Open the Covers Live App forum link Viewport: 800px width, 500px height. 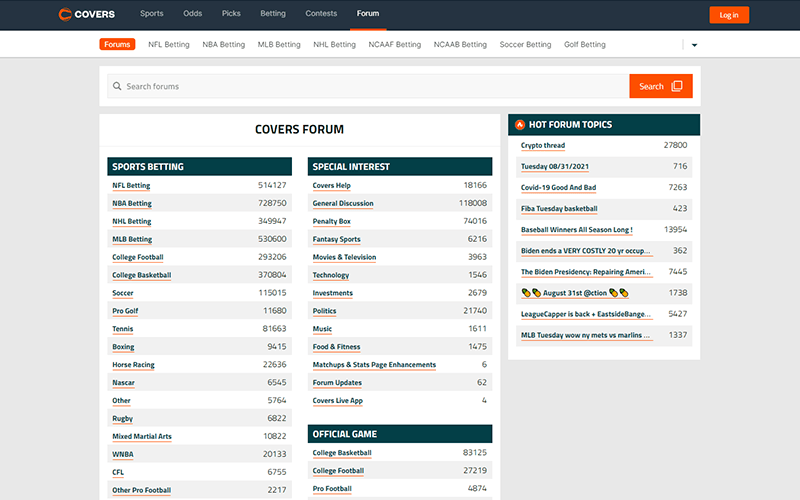[x=338, y=401]
